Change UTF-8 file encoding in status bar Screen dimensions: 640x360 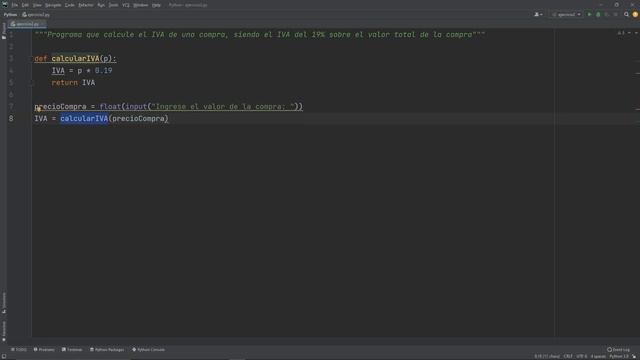point(582,357)
